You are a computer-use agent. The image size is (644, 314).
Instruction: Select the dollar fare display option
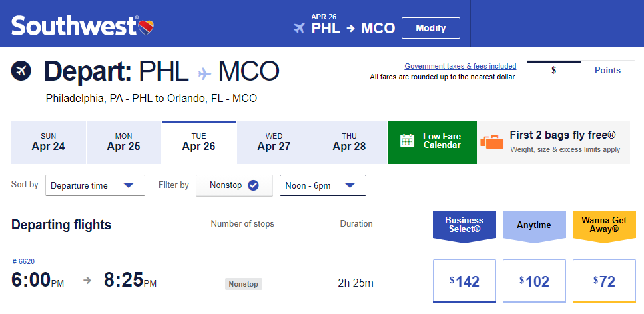[553, 70]
